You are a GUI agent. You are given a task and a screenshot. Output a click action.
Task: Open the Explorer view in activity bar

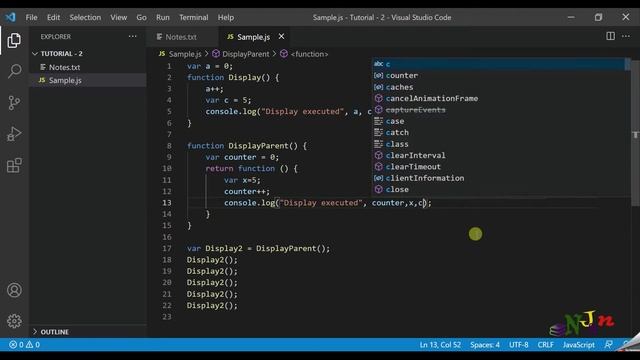(14, 40)
